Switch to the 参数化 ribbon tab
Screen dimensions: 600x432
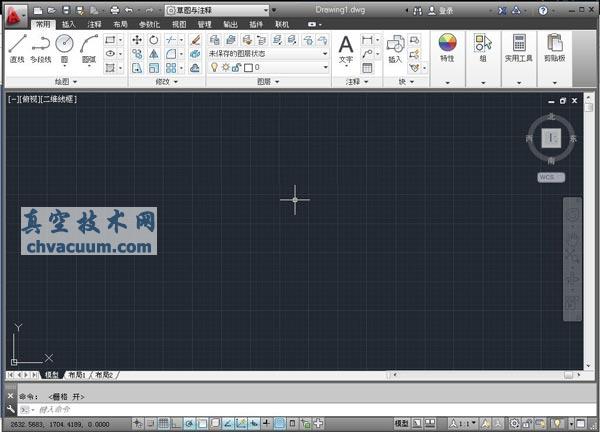(148, 23)
